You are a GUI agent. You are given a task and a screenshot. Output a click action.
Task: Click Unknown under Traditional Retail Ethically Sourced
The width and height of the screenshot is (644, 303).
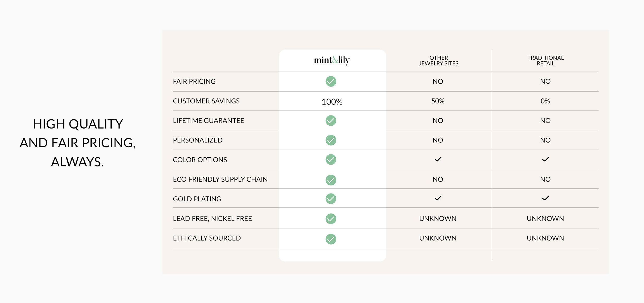pyautogui.click(x=545, y=238)
